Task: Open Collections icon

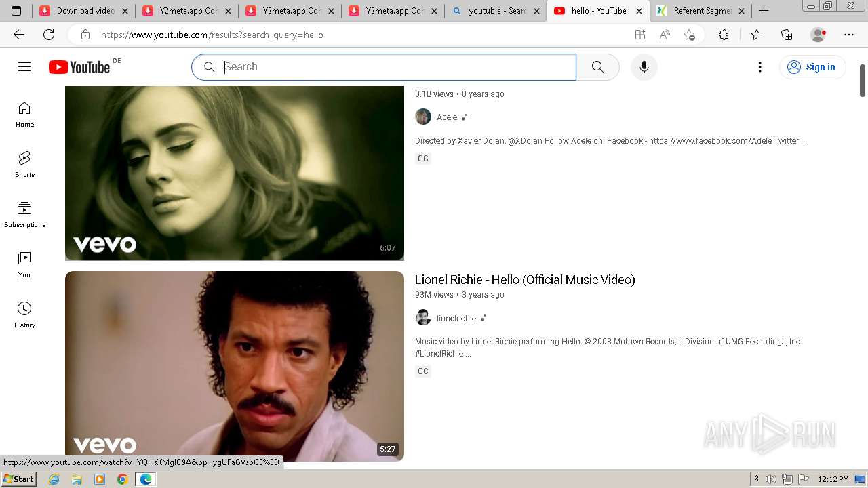Action: click(787, 35)
